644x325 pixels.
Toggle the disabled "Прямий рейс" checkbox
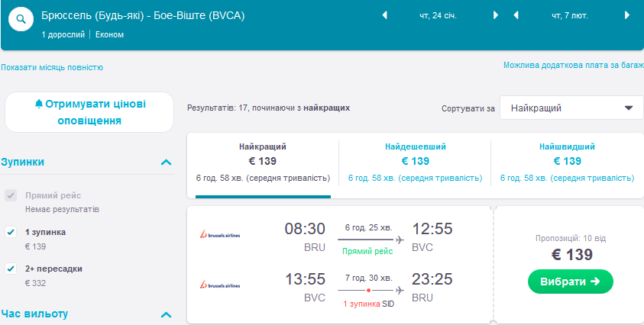pos(11,195)
